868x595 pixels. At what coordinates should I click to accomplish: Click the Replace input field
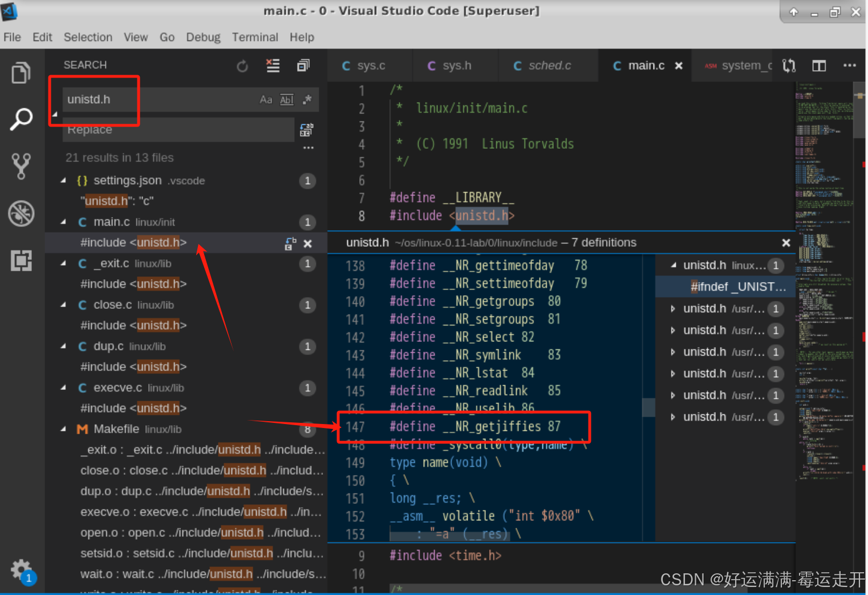pyautogui.click(x=178, y=130)
